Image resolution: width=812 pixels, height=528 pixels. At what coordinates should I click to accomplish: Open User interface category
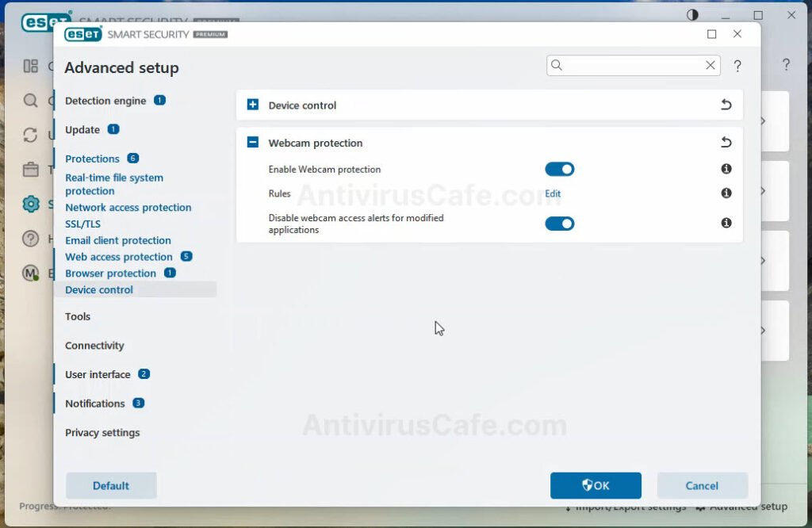[x=98, y=375]
